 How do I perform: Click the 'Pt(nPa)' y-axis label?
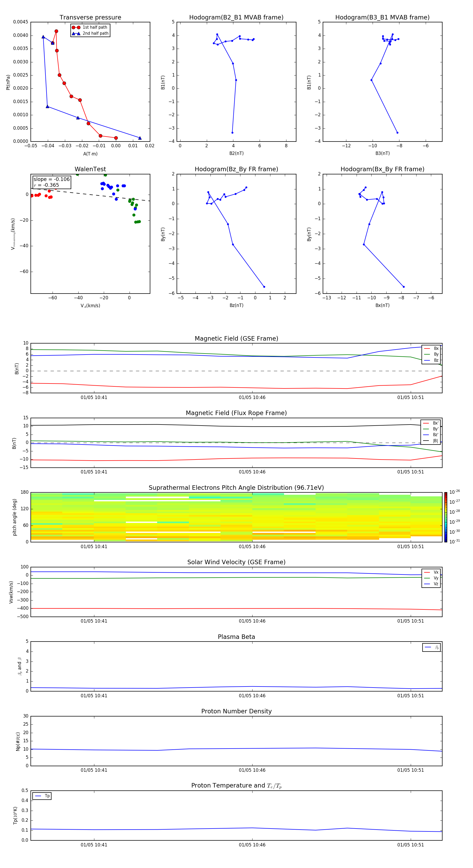click(x=8, y=82)
